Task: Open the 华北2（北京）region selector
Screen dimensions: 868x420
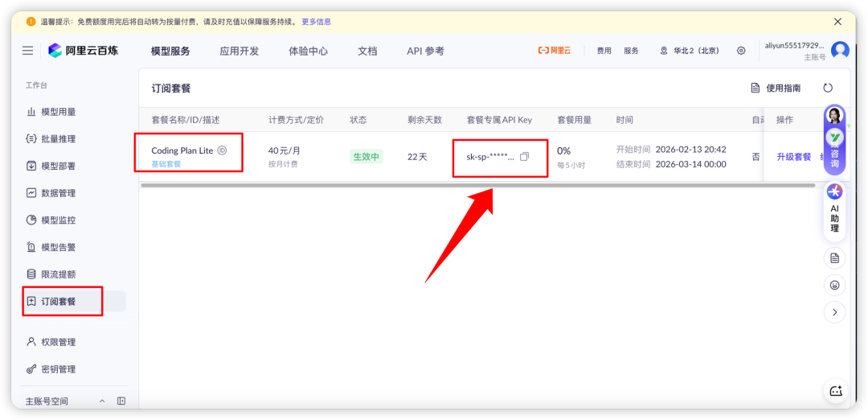Action: tap(690, 51)
